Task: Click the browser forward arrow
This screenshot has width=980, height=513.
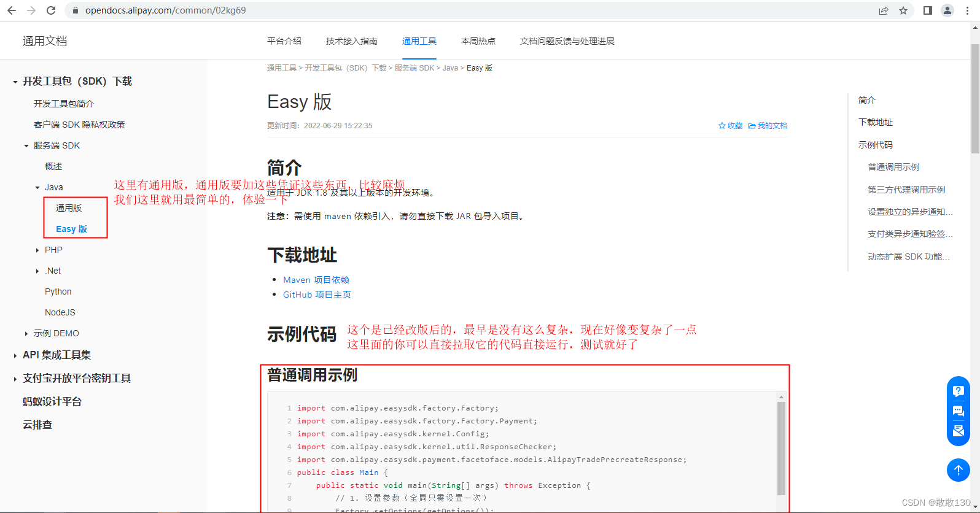Action: 31,10
